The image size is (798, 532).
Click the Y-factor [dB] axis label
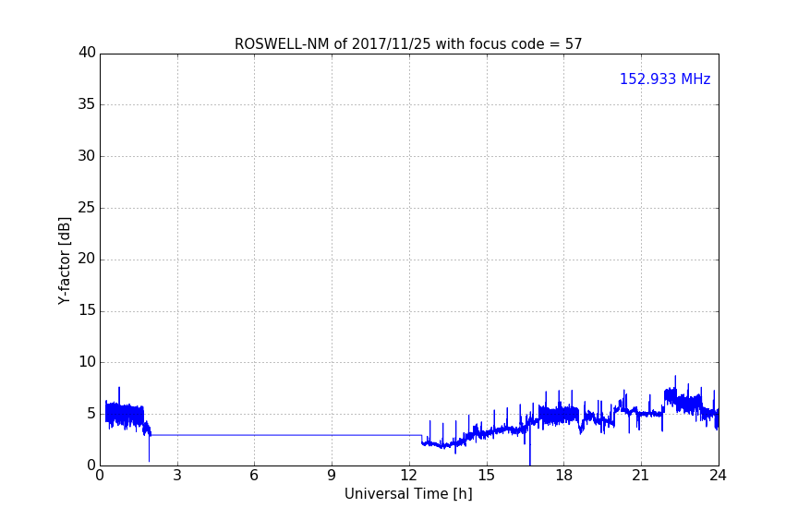(64, 260)
